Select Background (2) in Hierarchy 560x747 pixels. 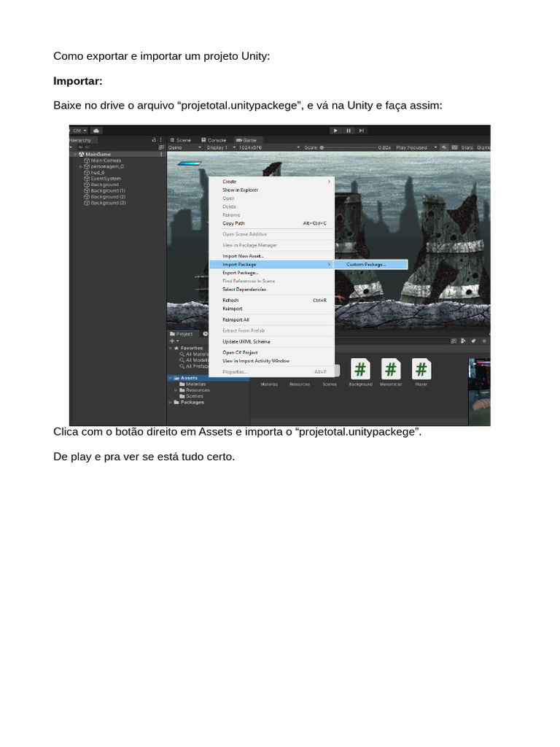pyautogui.click(x=108, y=197)
